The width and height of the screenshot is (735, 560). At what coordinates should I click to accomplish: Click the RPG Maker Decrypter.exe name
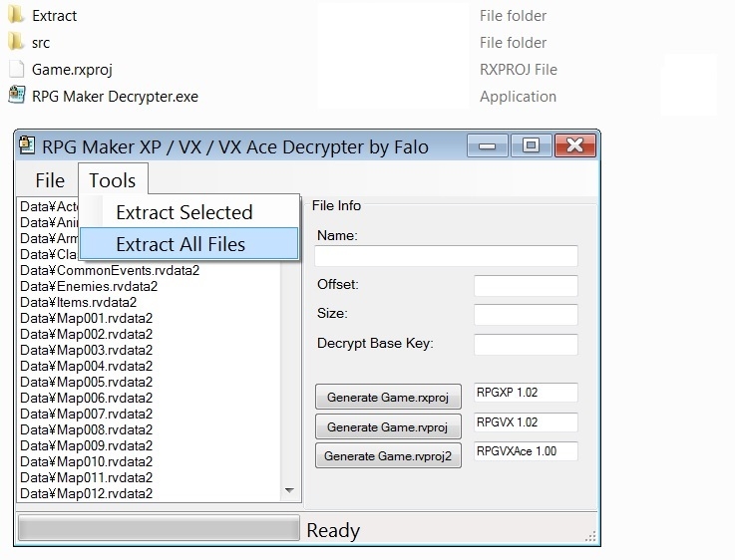(x=115, y=97)
